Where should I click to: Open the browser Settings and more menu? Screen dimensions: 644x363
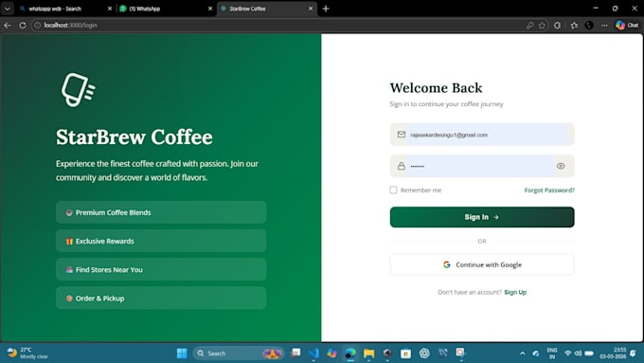pyautogui.click(x=604, y=26)
